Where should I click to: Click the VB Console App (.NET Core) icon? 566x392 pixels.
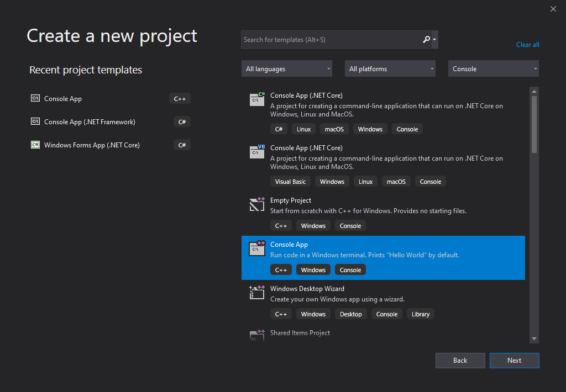click(x=257, y=151)
